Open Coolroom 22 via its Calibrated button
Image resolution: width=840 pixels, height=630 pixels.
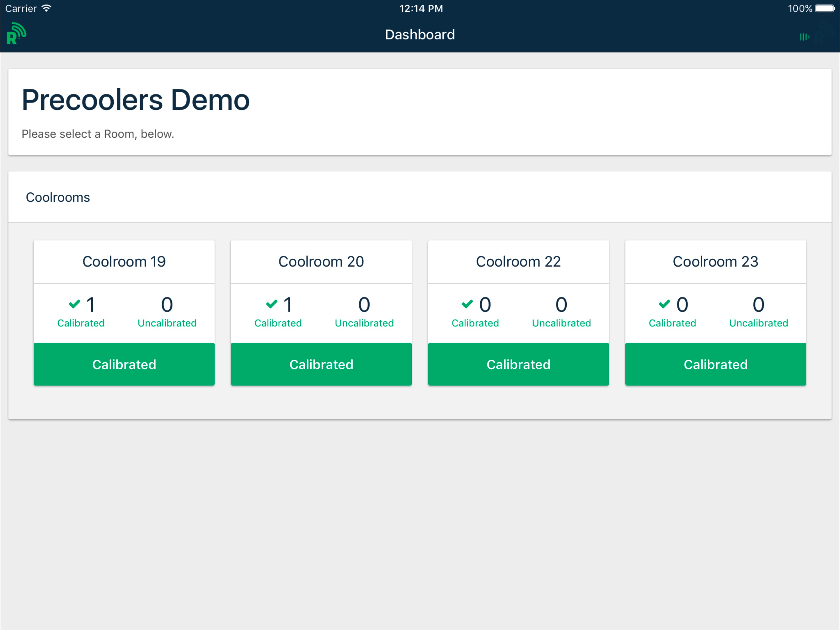518,365
